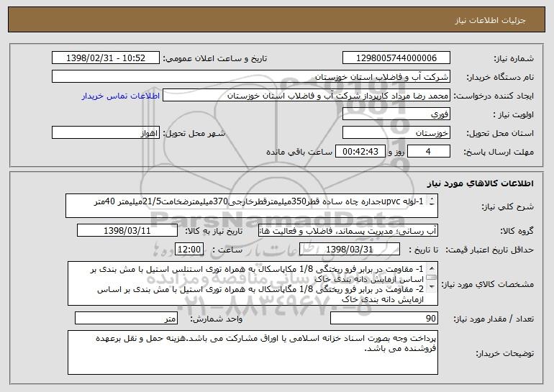Click unit of measure field متر
This screenshot has height=392, width=554.
126,318
